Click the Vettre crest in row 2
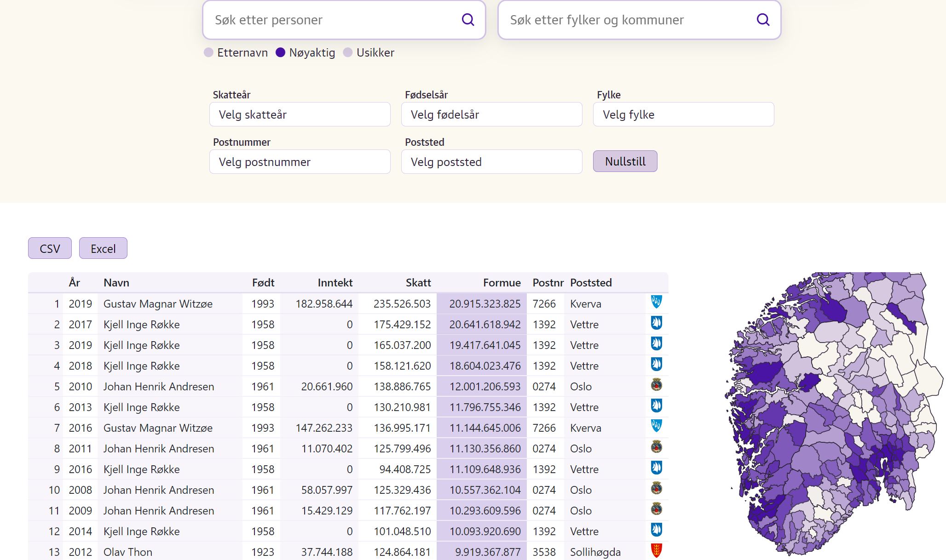The height and width of the screenshot is (560, 946). [x=656, y=323]
